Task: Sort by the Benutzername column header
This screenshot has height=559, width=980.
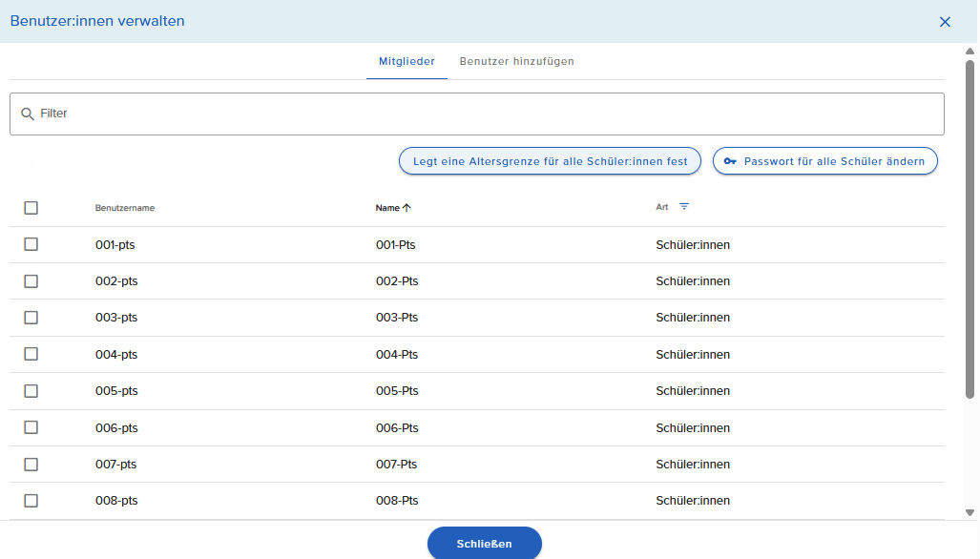Action: [125, 208]
